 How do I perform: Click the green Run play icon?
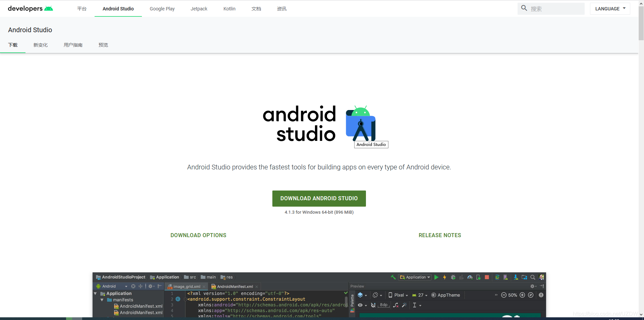(x=436, y=277)
